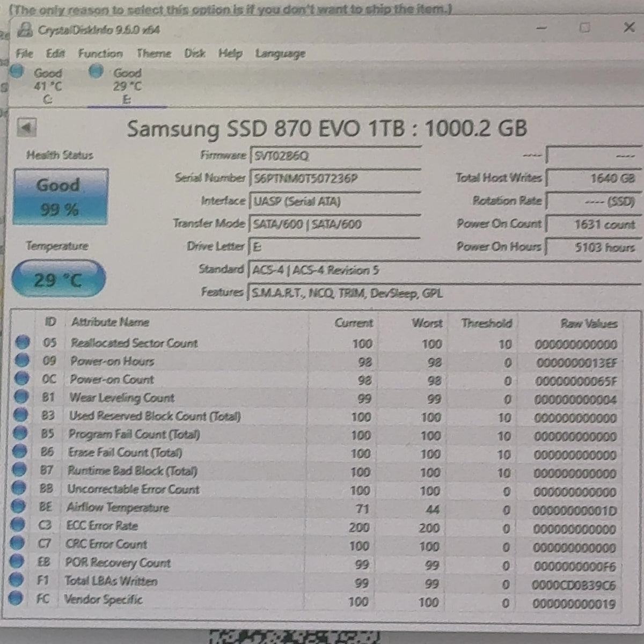Select the Power-on Hours attribute row
This screenshot has width=644, height=644.
(x=322, y=362)
